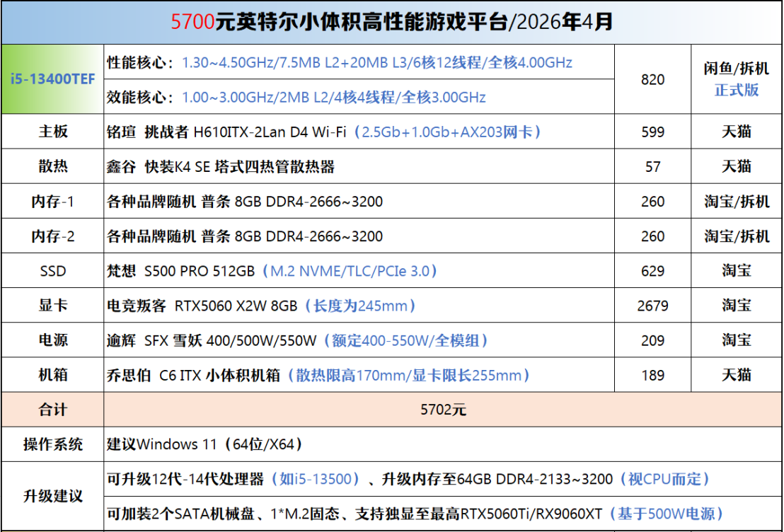Click 淘宝 in the 电源 row
This screenshot has width=784, height=532.
pos(736,340)
